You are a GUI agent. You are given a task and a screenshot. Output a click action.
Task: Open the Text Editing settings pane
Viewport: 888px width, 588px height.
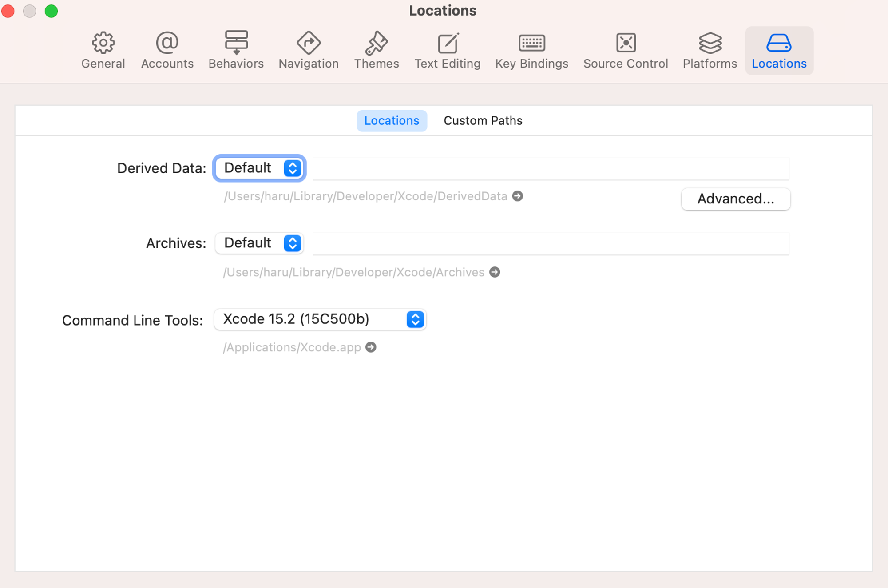(447, 51)
